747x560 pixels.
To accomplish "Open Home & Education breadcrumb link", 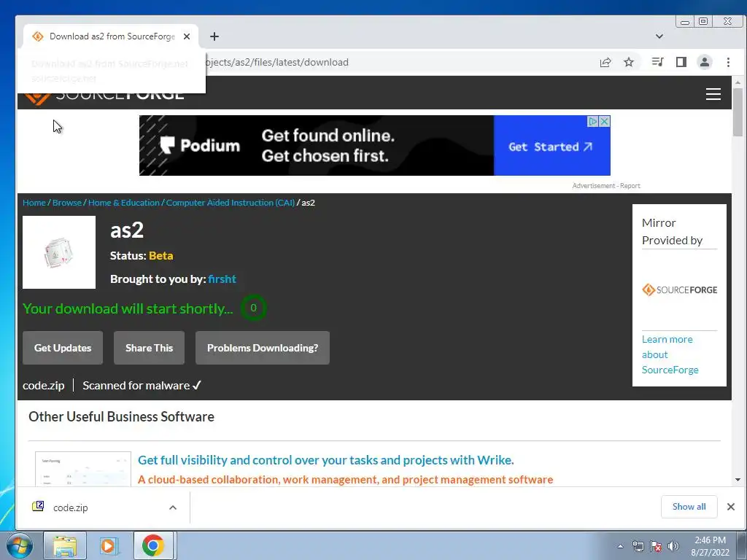I will (x=124, y=203).
